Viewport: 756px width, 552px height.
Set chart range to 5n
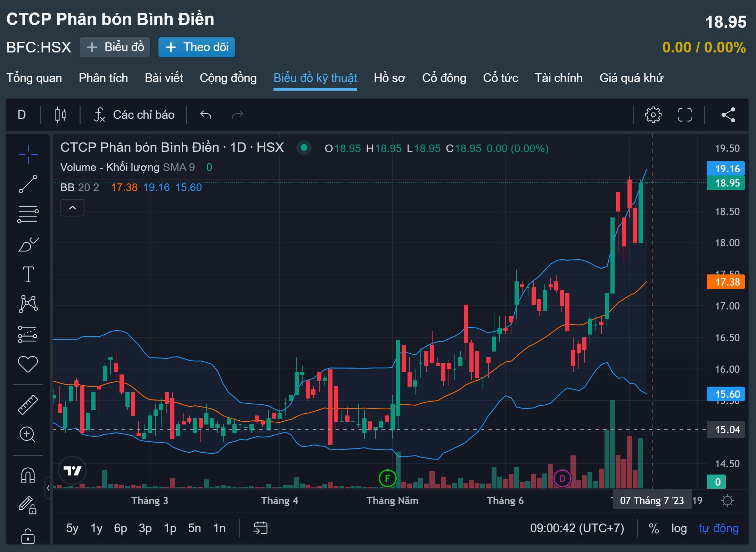tap(195, 528)
